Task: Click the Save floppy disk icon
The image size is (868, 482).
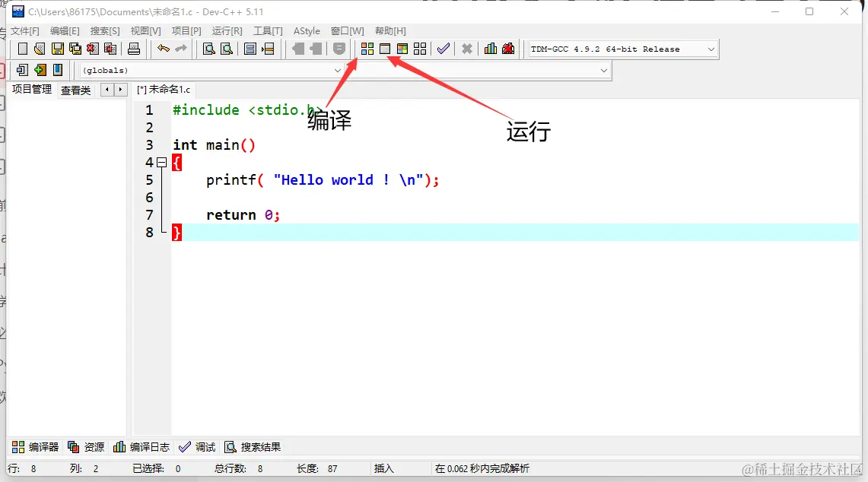Action: point(57,49)
